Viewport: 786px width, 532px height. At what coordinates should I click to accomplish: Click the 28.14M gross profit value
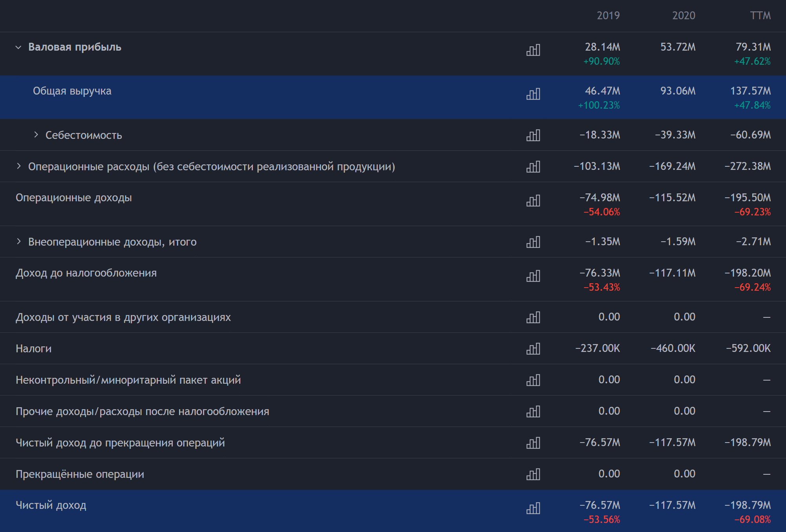tap(602, 47)
